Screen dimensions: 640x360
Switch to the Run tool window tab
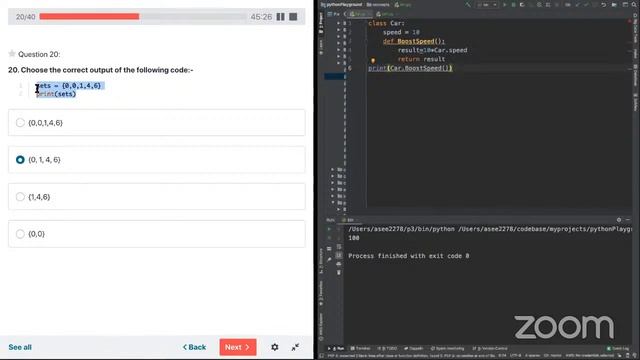click(336, 349)
